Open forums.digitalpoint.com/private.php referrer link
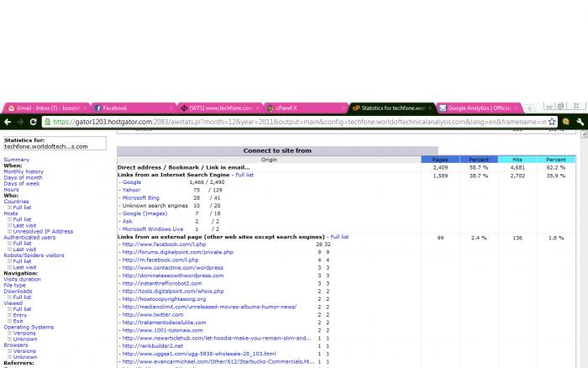The width and height of the screenshot is (588, 368). coord(178,252)
